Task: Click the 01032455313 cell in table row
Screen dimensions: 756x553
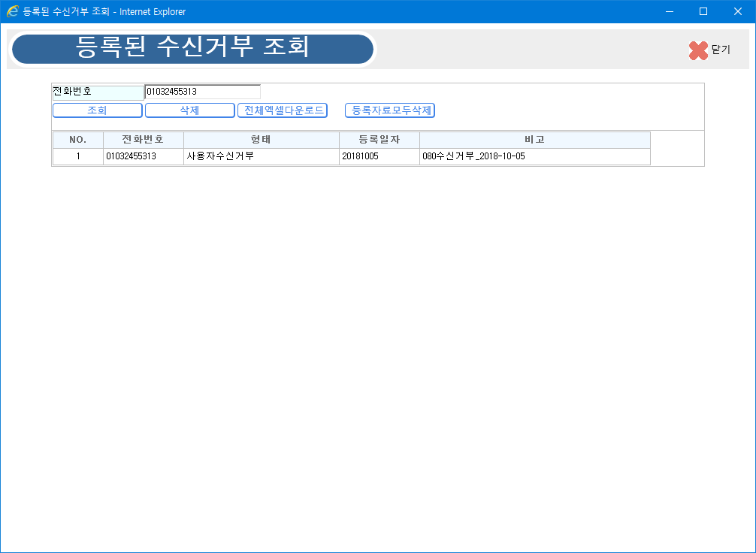Action: pyautogui.click(x=144, y=157)
